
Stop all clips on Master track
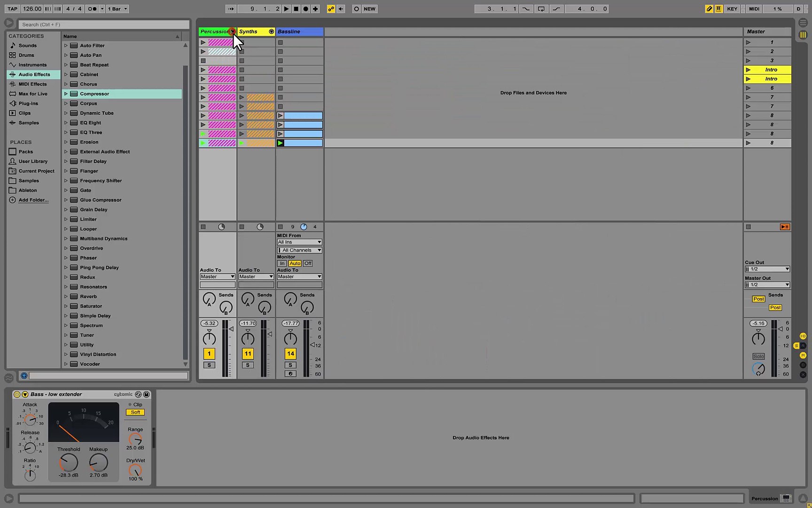(749, 227)
